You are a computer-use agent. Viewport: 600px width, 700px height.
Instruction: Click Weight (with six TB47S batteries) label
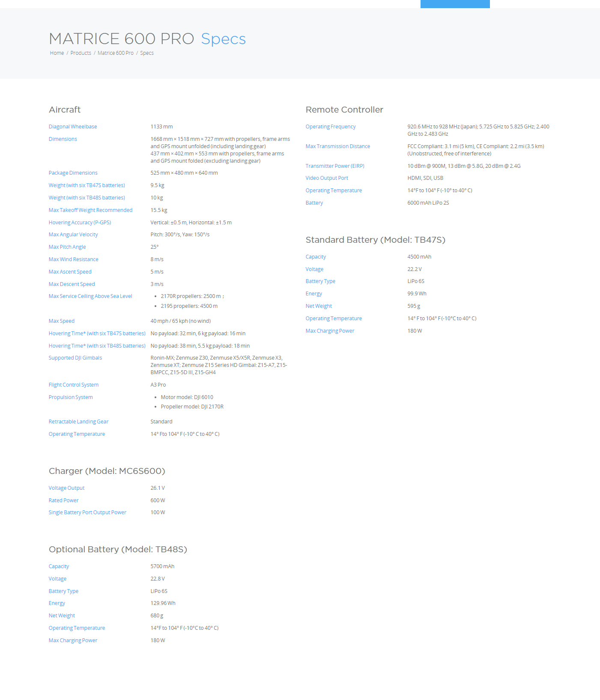click(x=87, y=185)
